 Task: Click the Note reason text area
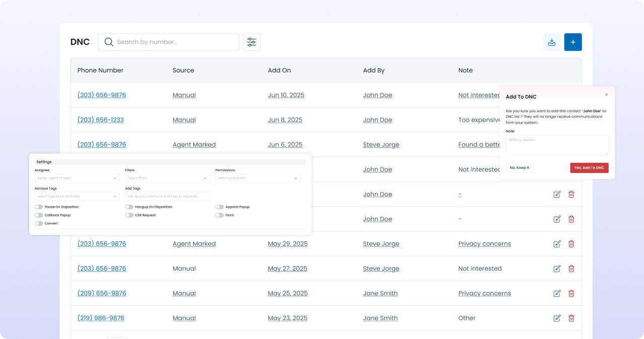click(x=556, y=145)
